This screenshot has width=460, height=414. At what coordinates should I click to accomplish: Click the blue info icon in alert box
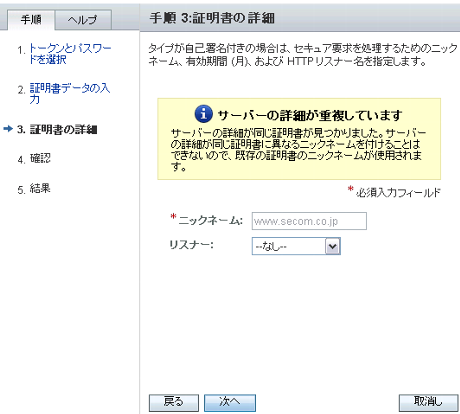203,114
